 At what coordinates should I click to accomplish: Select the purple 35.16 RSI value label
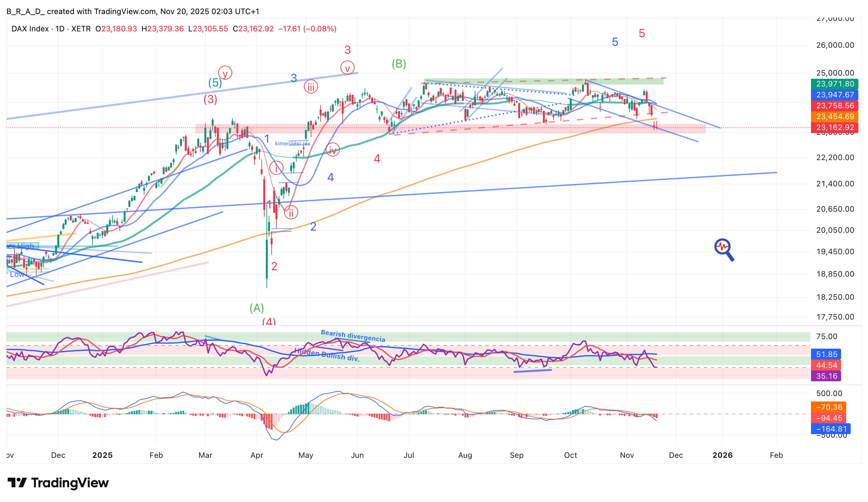(x=826, y=376)
